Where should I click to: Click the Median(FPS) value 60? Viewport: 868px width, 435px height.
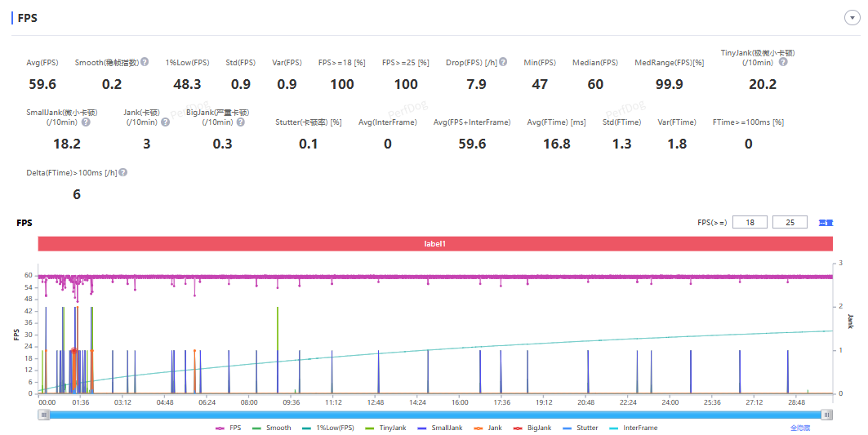click(x=595, y=84)
